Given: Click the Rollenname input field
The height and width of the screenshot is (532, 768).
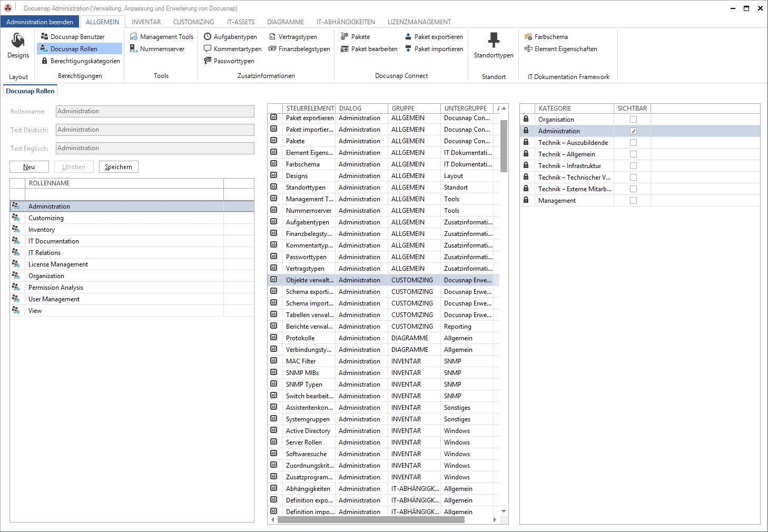Looking at the screenshot, I should point(155,111).
